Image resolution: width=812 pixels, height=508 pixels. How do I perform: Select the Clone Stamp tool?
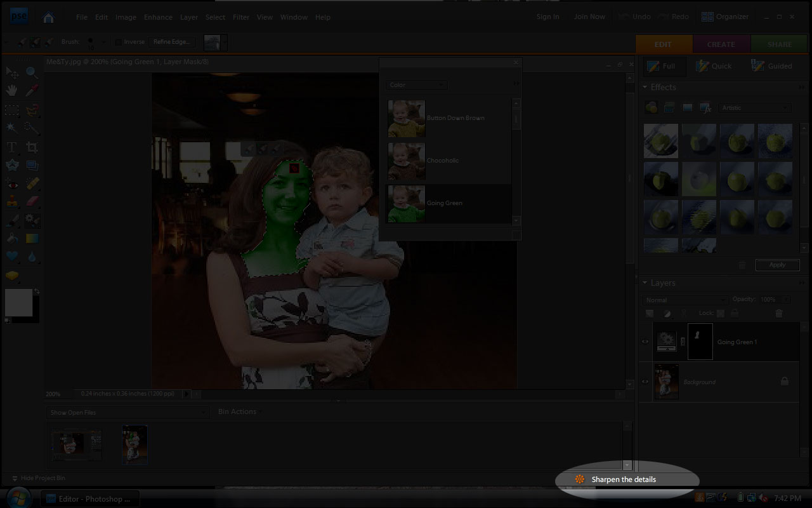point(12,201)
